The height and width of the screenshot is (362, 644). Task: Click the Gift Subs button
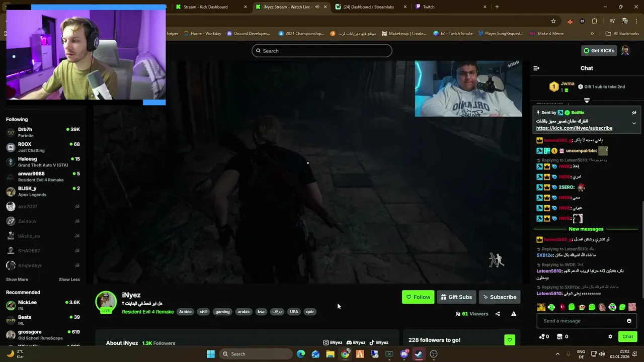coord(456,297)
